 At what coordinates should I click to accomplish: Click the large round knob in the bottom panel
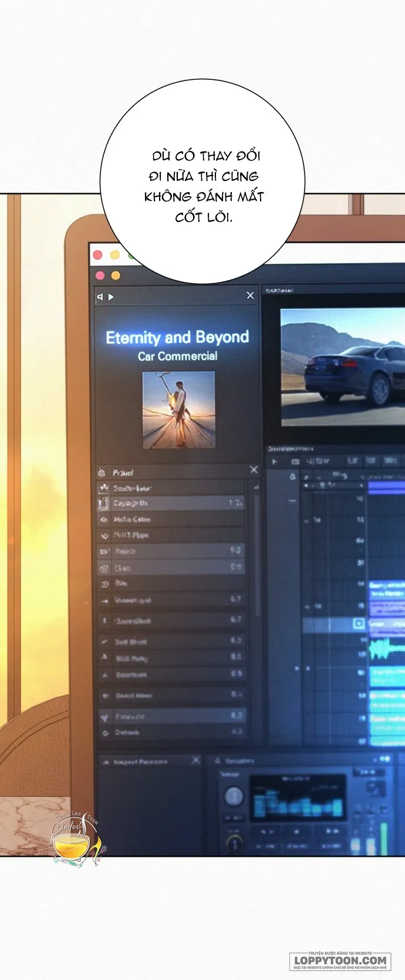point(234,796)
